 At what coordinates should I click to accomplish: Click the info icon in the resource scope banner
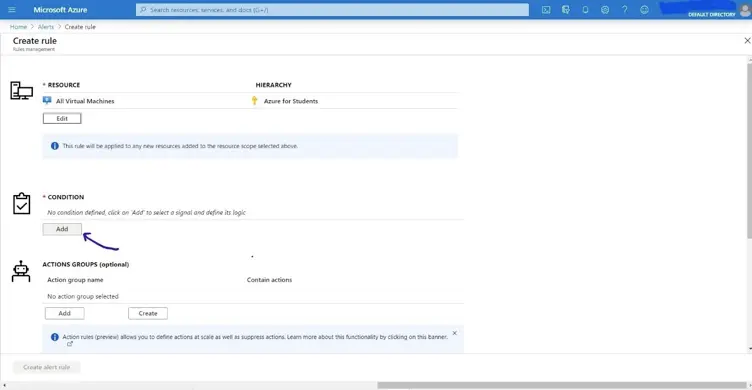point(55,146)
